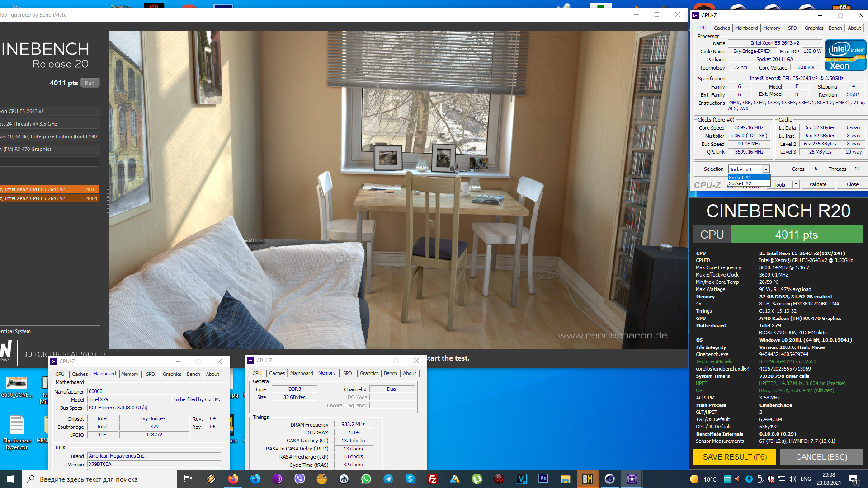868x488 pixels.
Task: Switch to BenchMate taskbar icon
Action: pos(588,479)
